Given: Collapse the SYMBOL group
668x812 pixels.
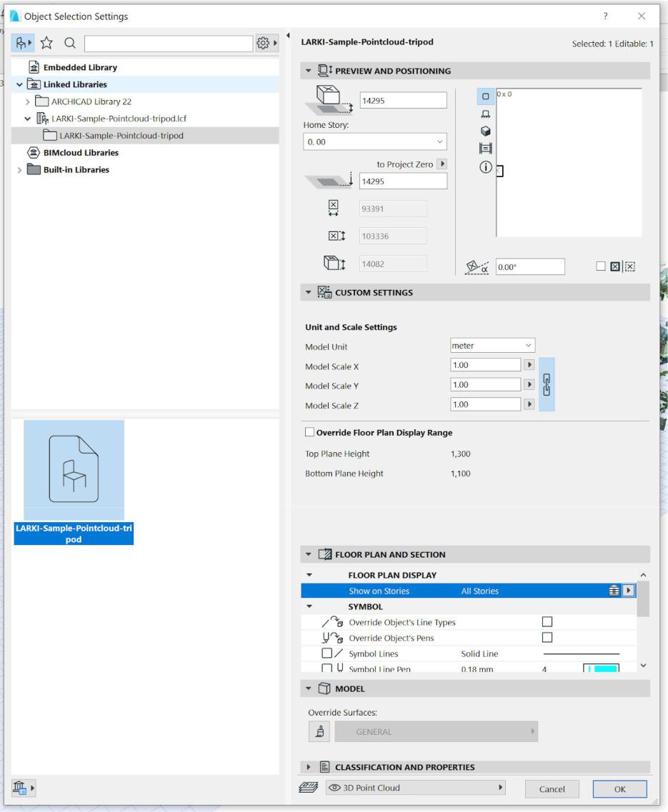Looking at the screenshot, I should (x=309, y=606).
